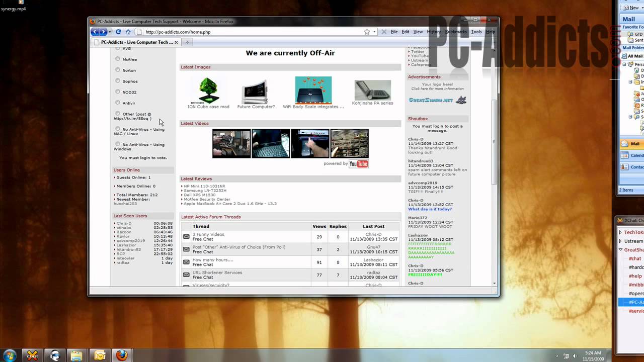The width and height of the screenshot is (644, 362).
Task: Open the headset support app on taskbar
Action: (55, 355)
